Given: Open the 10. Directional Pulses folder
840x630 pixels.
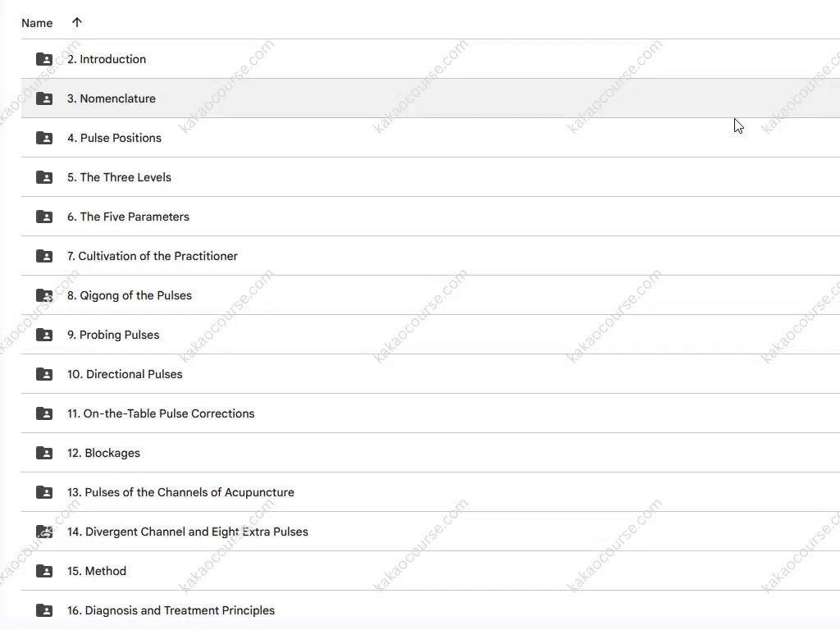Looking at the screenshot, I should tap(125, 374).
